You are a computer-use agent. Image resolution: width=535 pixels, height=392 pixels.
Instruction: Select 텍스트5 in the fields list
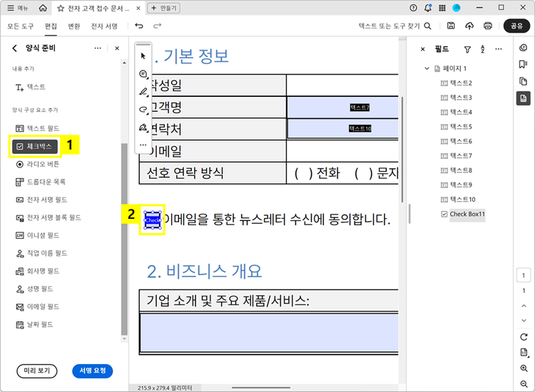(457, 127)
